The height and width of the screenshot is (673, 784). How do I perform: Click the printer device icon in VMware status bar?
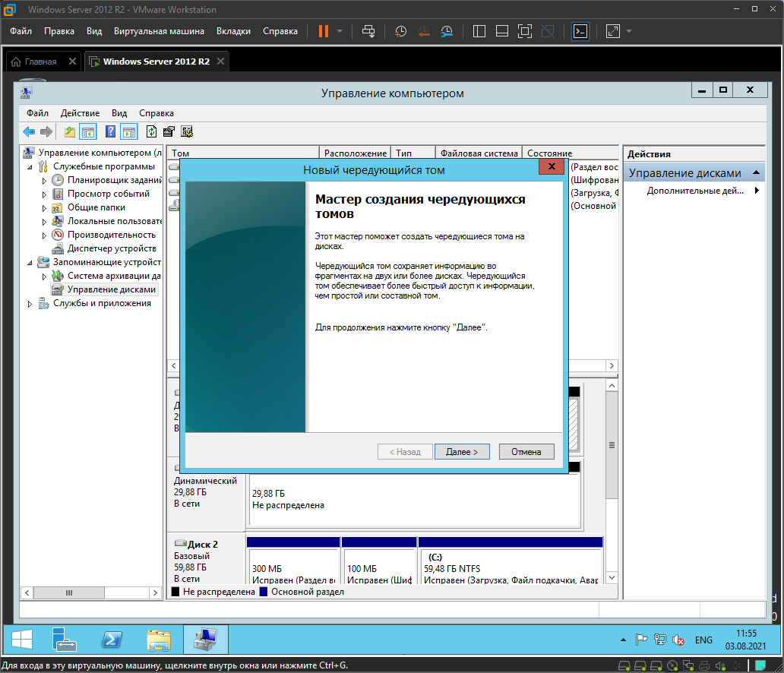tap(704, 665)
